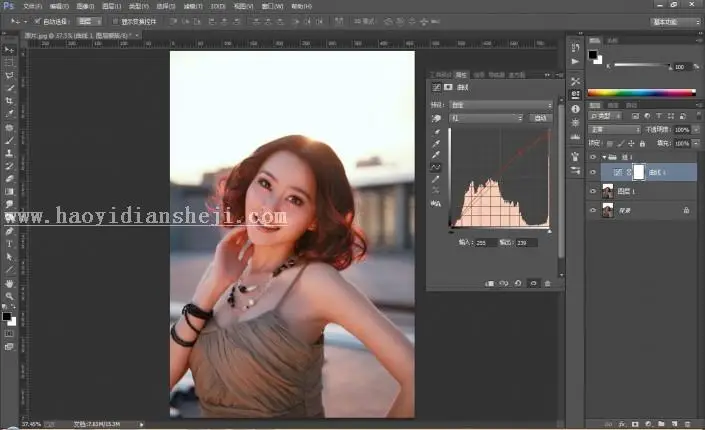Hide Layer 1 via eye icon

(593, 191)
